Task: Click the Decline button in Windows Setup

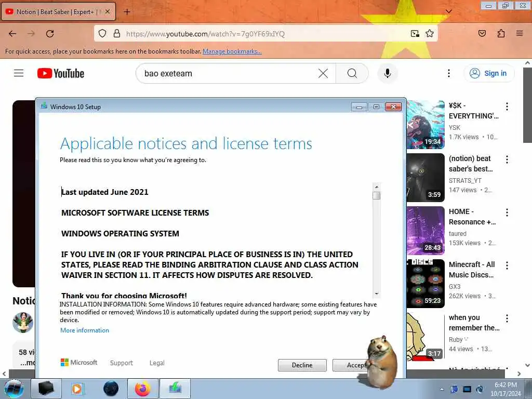Action: point(302,365)
